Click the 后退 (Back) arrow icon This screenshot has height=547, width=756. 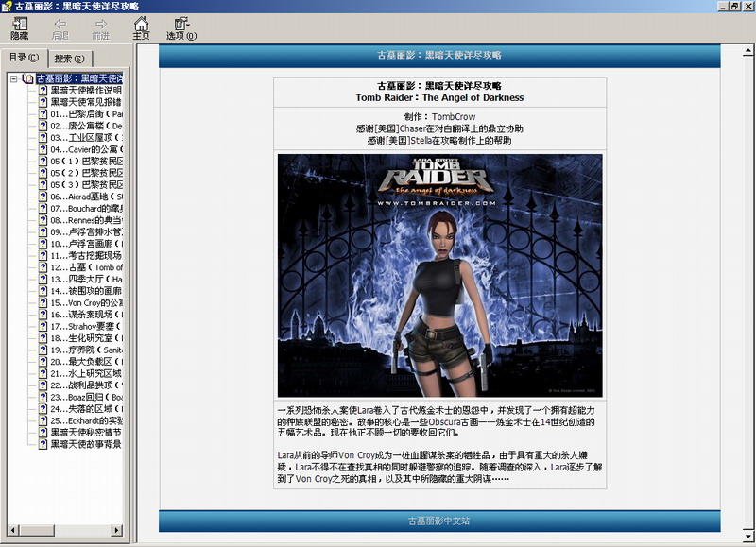tap(60, 28)
